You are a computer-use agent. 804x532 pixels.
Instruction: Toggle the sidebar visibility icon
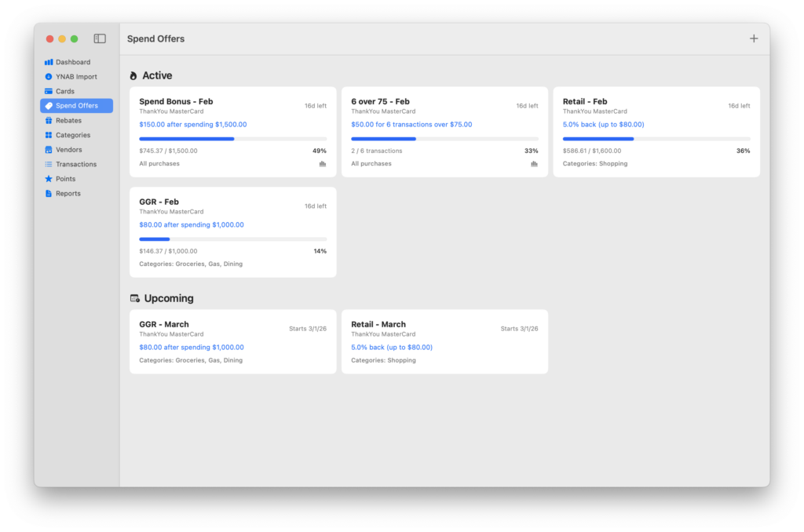(x=100, y=38)
